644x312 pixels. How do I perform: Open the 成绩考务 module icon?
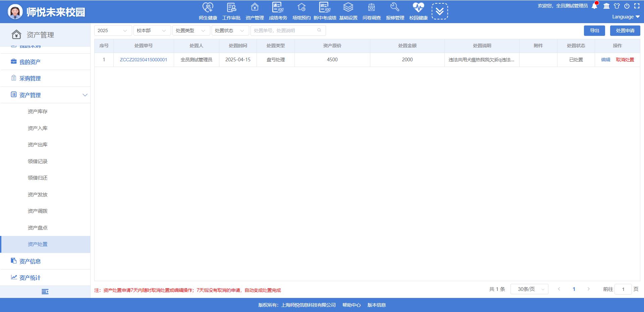pyautogui.click(x=278, y=8)
